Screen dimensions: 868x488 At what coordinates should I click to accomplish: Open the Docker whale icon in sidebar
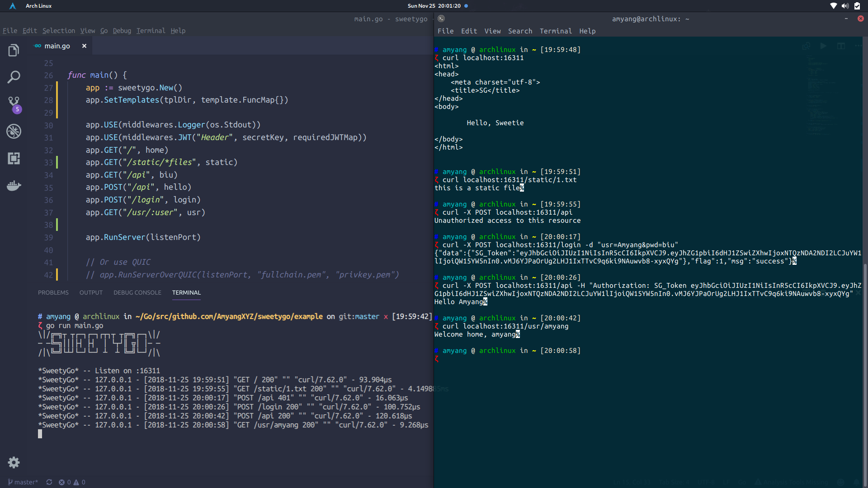(x=14, y=185)
